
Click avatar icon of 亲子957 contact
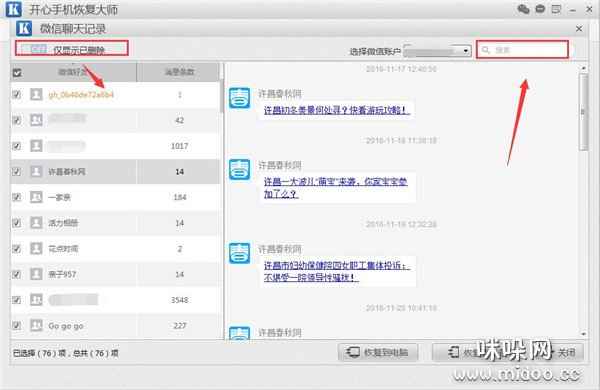(x=36, y=274)
